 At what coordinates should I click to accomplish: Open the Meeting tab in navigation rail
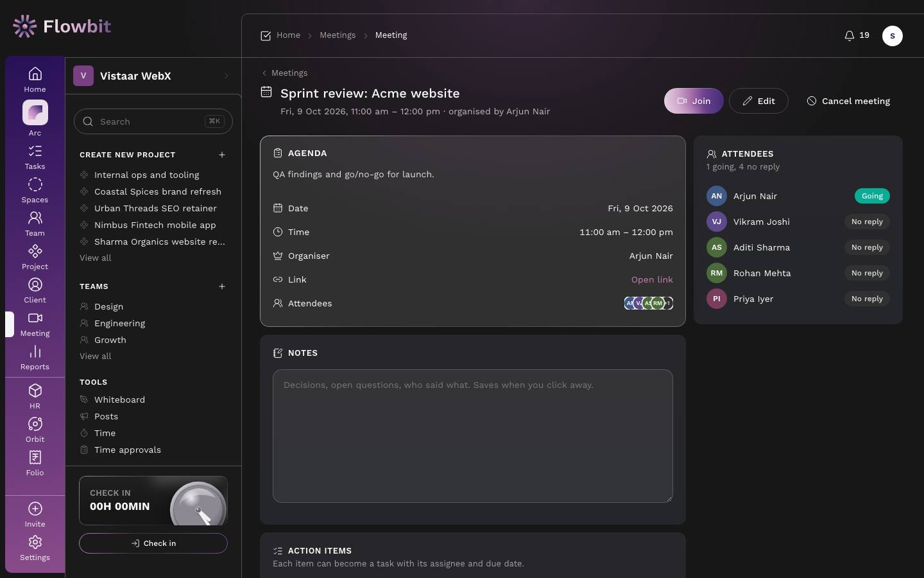coord(35,324)
